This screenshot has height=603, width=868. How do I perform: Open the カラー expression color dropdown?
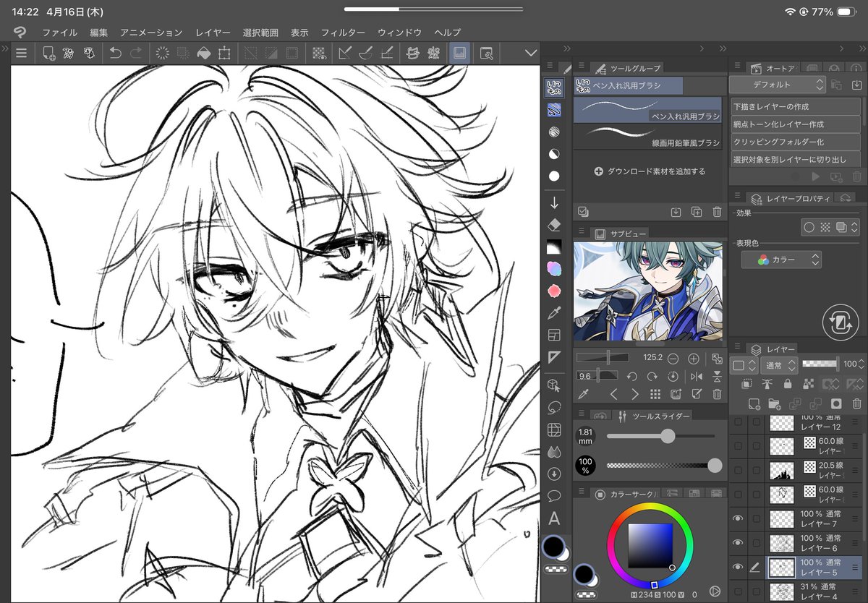coord(781,260)
